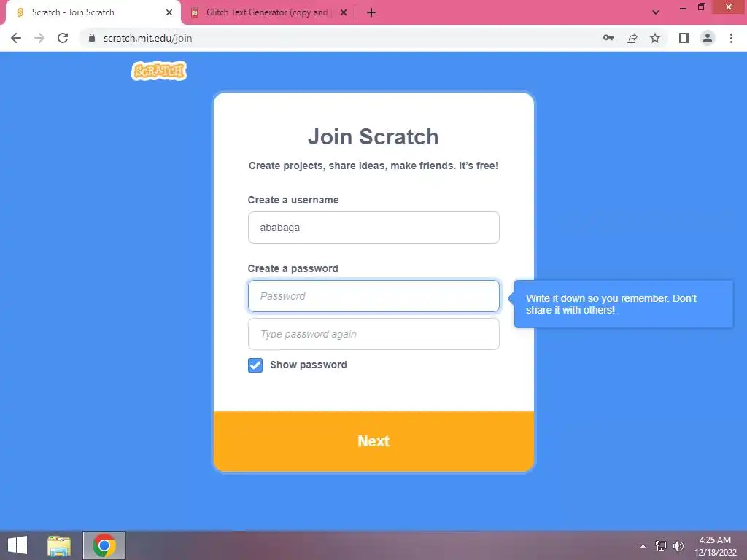The width and height of the screenshot is (747, 560).
Task: Open File Explorer from taskbar
Action: (x=59, y=545)
